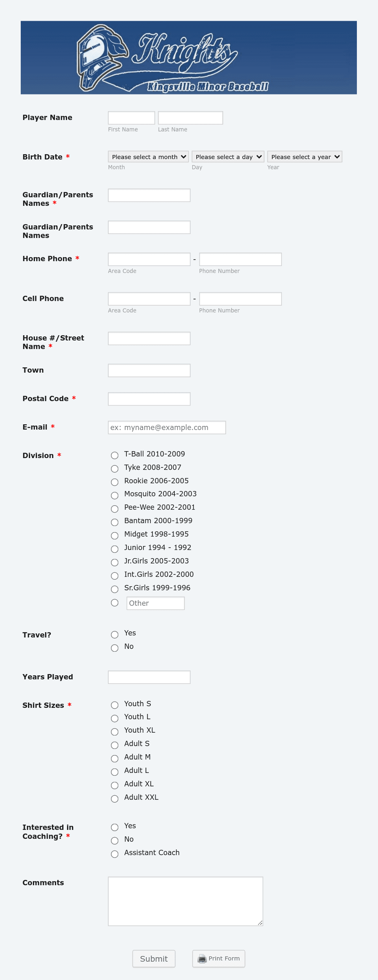
Task: Open the birth month dropdown
Action: (x=148, y=157)
